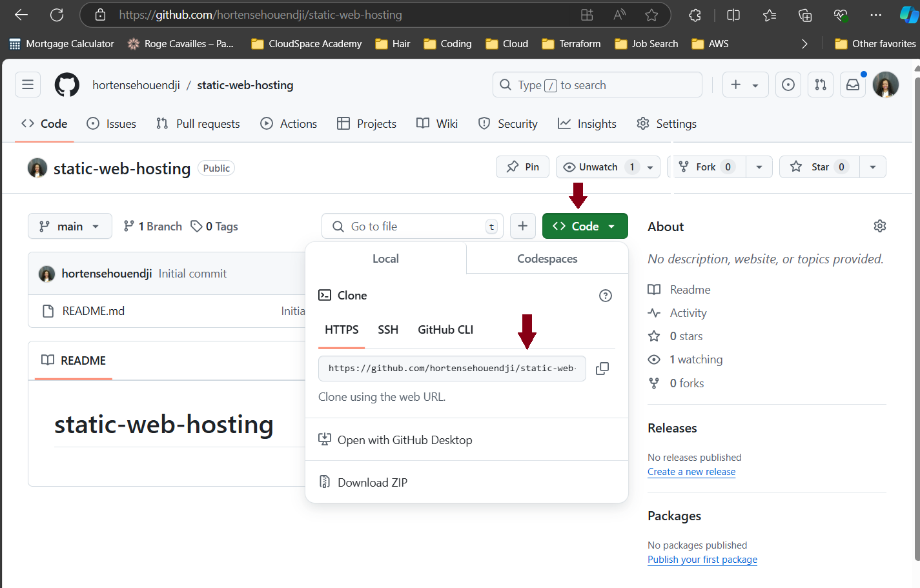Focus the Go to file field

[x=413, y=226]
